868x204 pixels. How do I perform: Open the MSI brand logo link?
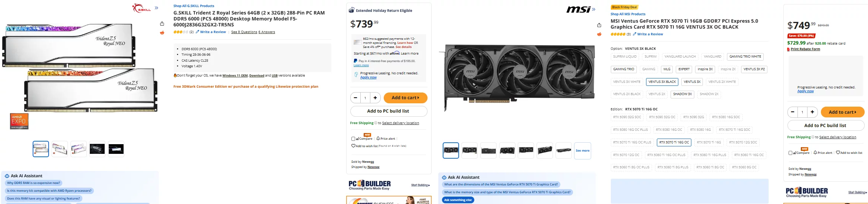578,10
